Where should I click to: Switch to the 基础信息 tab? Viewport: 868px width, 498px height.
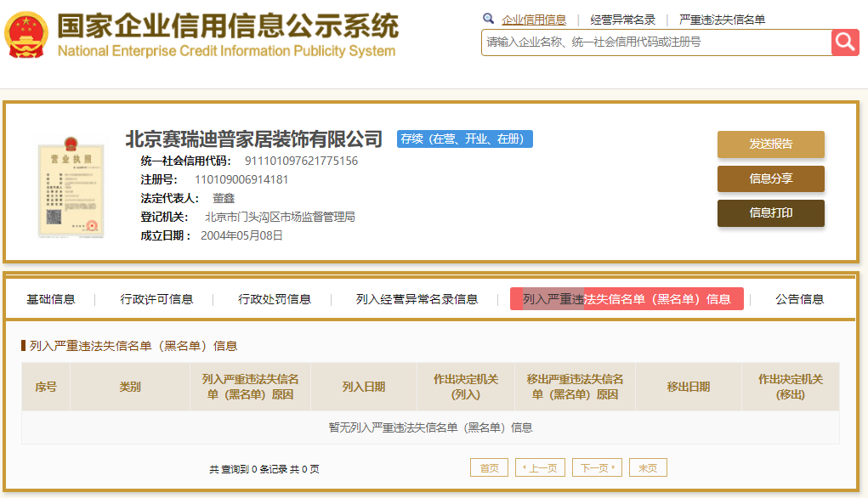(x=51, y=299)
